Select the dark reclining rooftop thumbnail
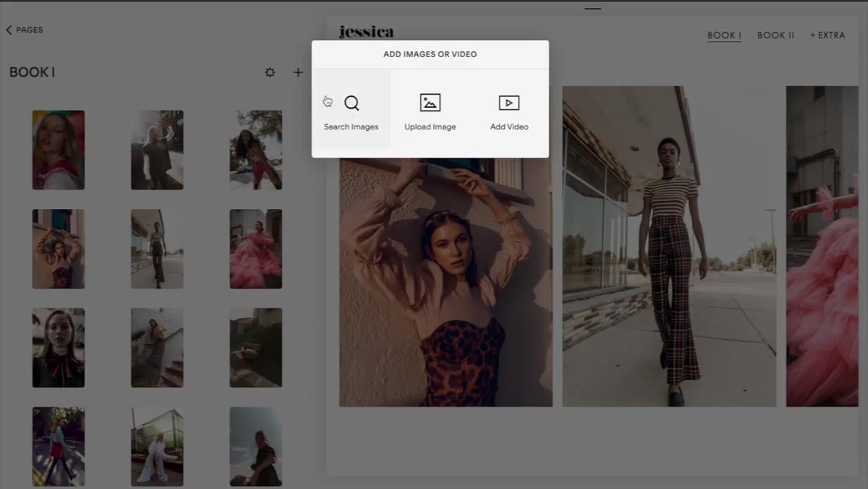The image size is (868, 489). coord(256,348)
